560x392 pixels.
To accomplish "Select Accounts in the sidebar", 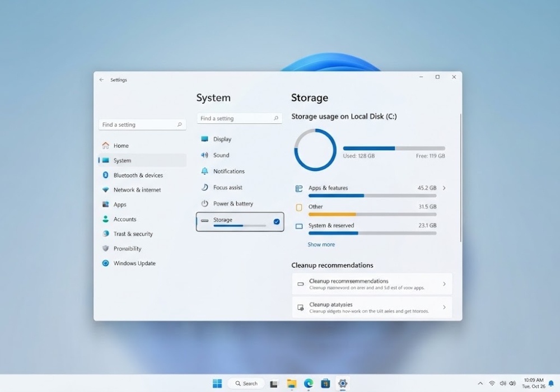I will 142,219.
